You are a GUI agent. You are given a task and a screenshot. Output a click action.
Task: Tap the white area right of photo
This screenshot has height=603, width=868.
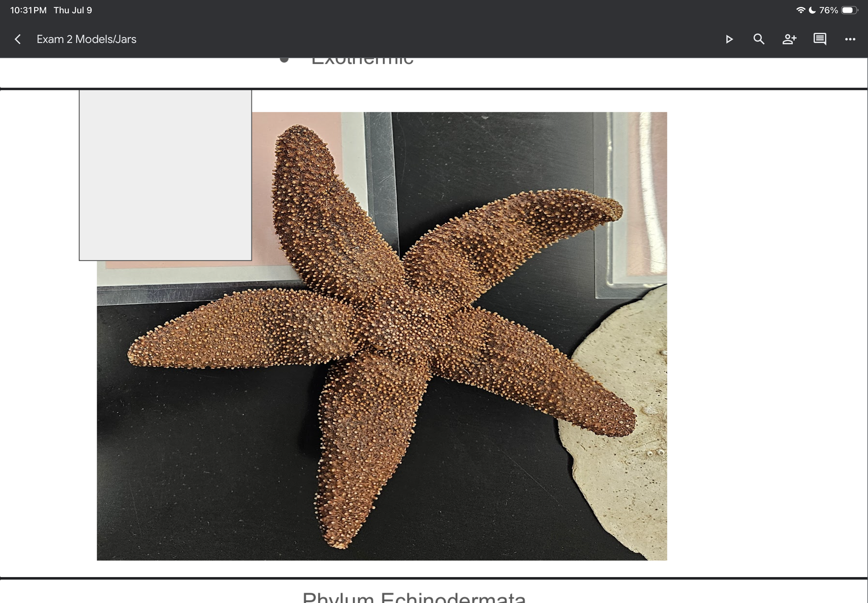click(767, 332)
